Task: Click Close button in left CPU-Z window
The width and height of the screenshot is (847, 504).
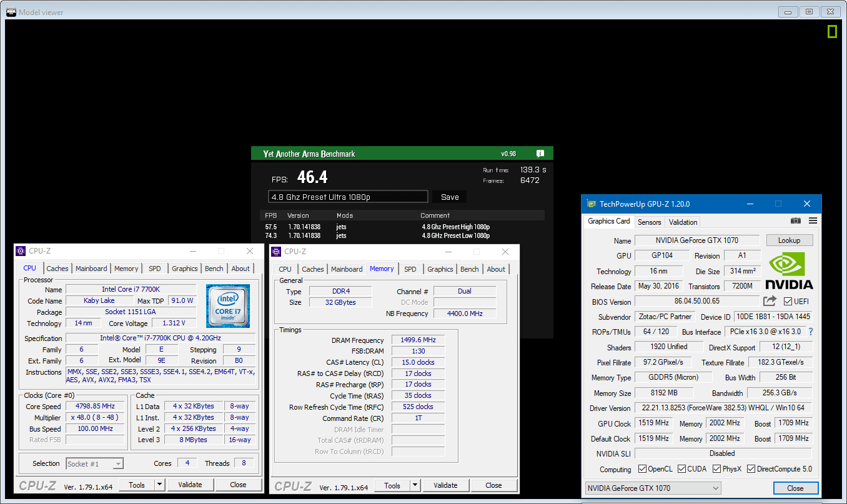Action: click(x=238, y=485)
